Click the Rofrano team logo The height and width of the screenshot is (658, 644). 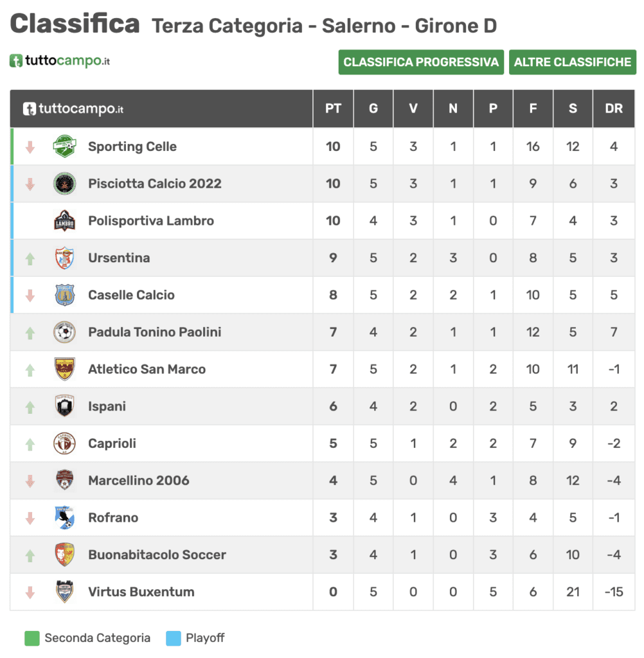point(65,517)
